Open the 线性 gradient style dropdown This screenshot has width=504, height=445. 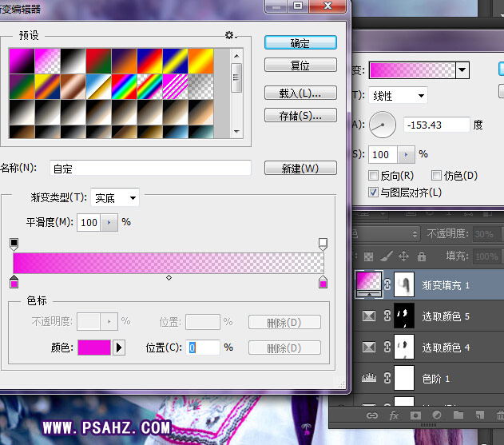399,96
